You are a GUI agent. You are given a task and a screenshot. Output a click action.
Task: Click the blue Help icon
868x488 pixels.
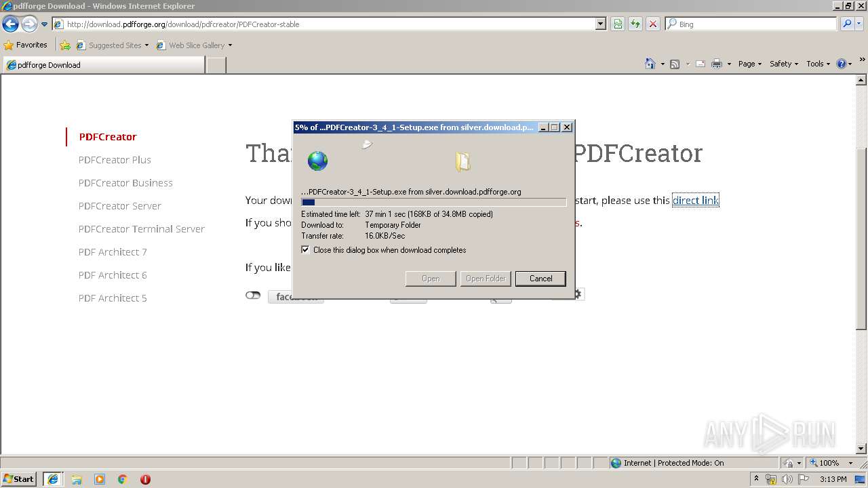842,64
